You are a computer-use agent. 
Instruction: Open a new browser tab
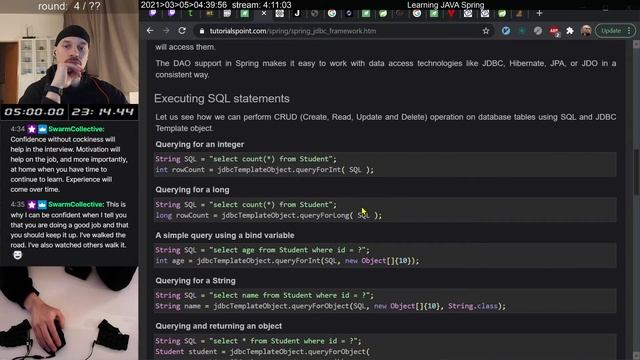(x=539, y=13)
